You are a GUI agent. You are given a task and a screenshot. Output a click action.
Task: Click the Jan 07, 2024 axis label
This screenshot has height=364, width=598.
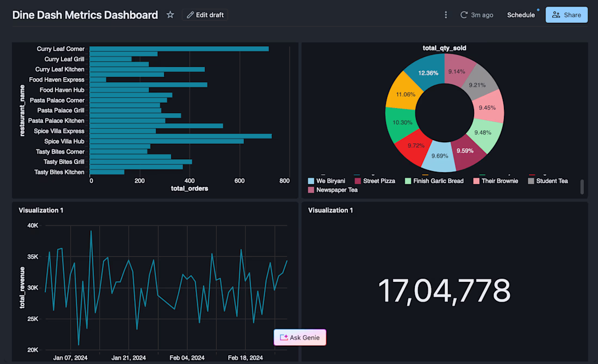70,358
